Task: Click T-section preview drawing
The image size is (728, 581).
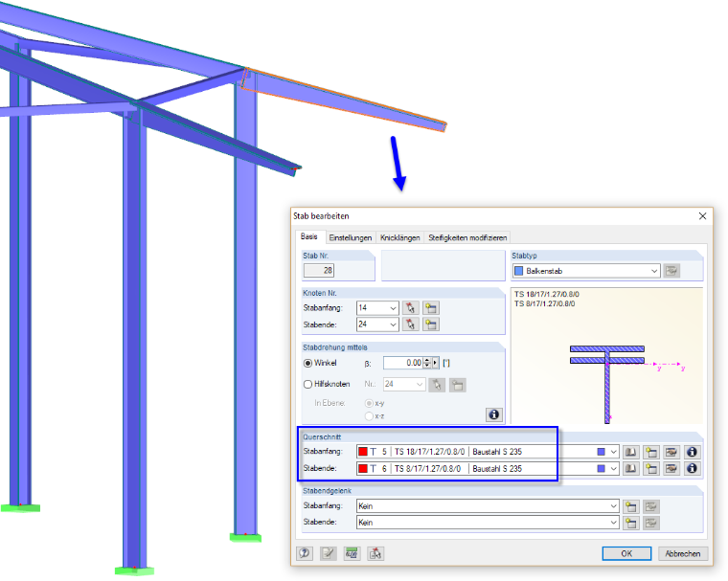Action: point(607,384)
